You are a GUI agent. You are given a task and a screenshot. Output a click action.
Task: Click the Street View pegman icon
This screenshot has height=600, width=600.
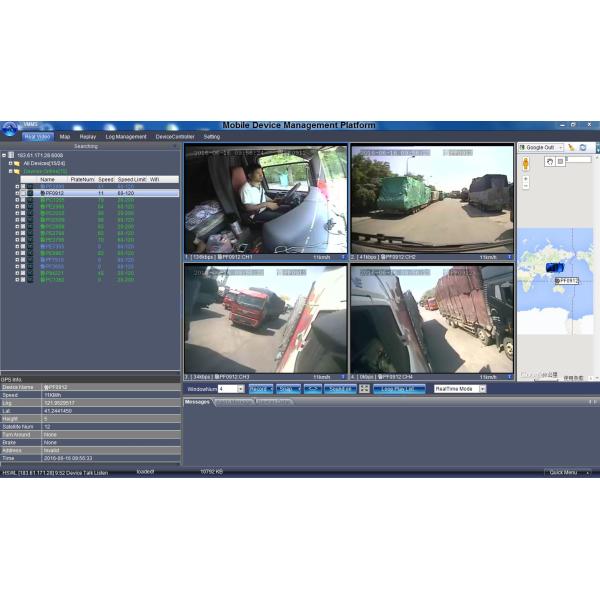pyautogui.click(x=526, y=164)
